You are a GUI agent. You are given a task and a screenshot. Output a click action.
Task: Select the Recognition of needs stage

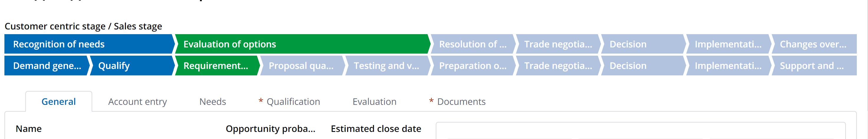click(88, 44)
